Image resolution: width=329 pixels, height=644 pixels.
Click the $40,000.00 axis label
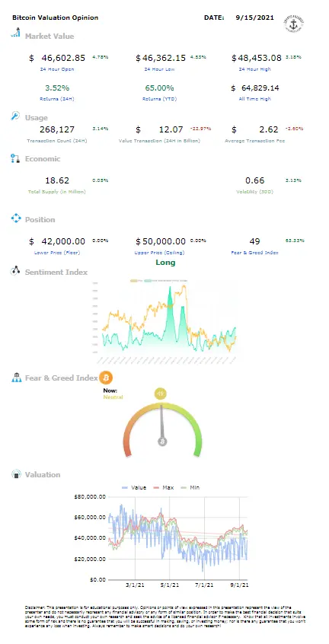[91, 537]
